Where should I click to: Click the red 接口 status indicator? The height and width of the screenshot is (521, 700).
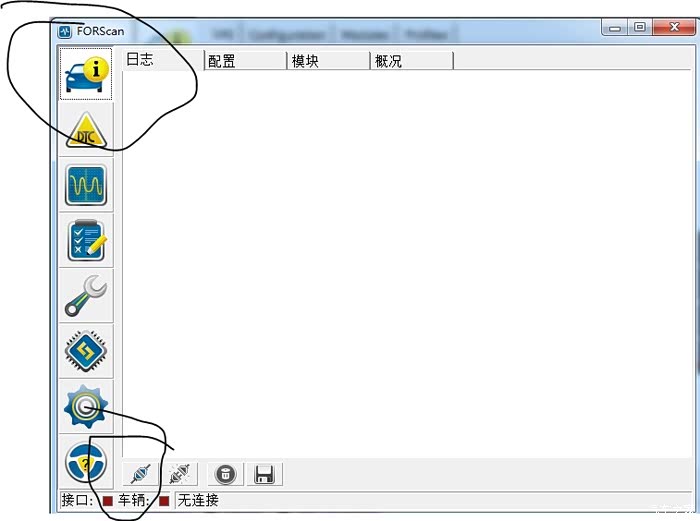click(x=108, y=501)
